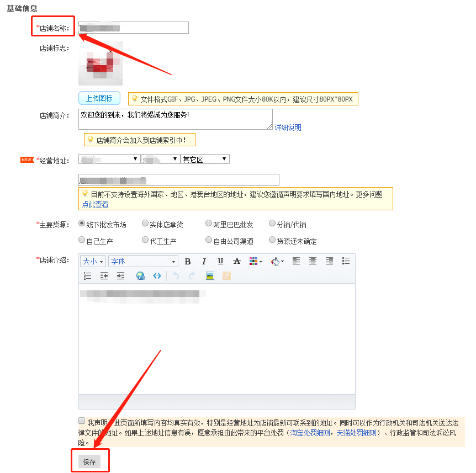Open the 其它区 district dropdown
Image resolution: width=476 pixels, height=473 pixels.
click(x=205, y=160)
